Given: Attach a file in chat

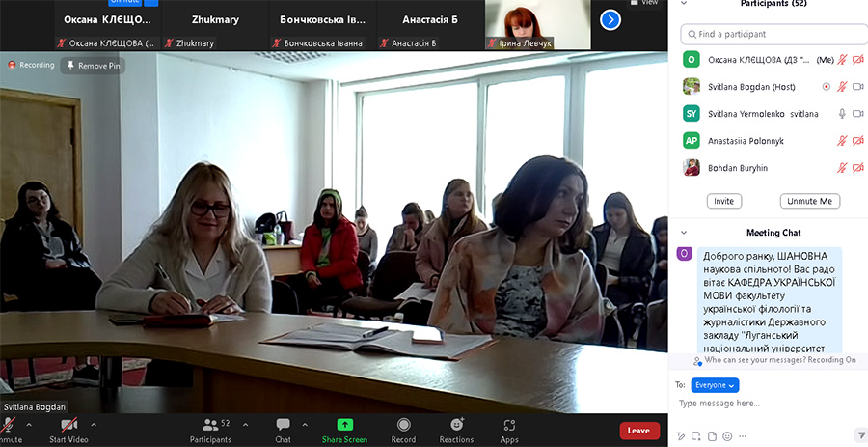Looking at the screenshot, I should click(712, 436).
